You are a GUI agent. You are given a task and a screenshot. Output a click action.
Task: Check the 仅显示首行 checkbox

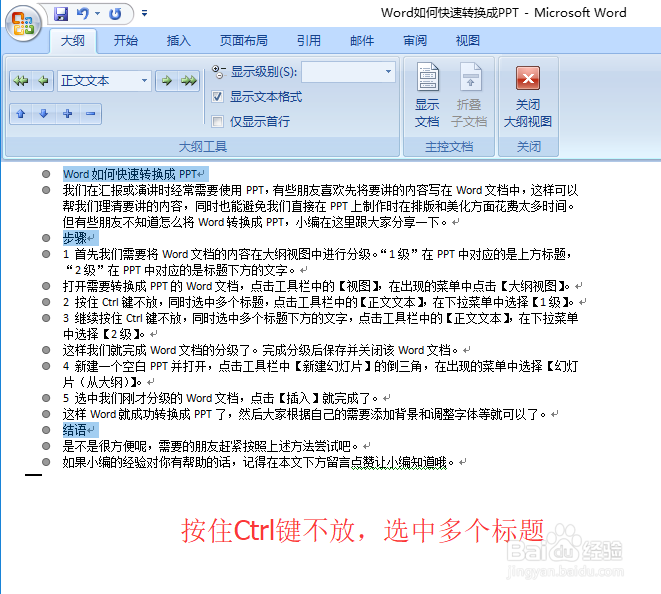(218, 122)
